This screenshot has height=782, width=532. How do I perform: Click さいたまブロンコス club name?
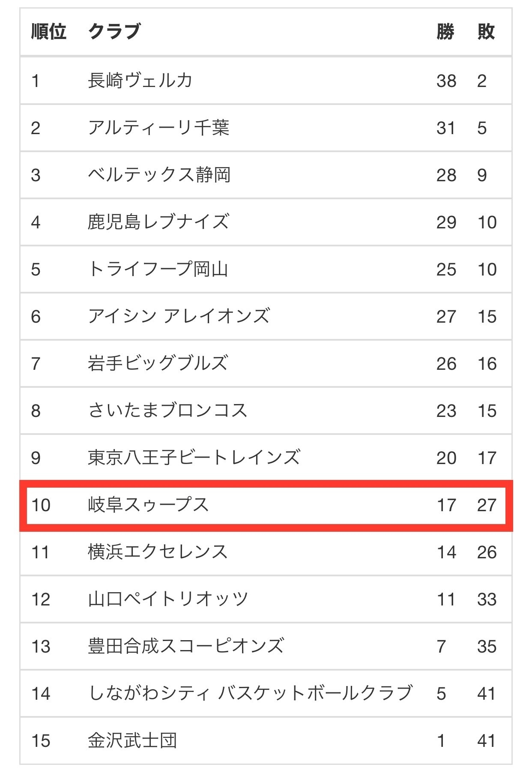pyautogui.click(x=168, y=410)
